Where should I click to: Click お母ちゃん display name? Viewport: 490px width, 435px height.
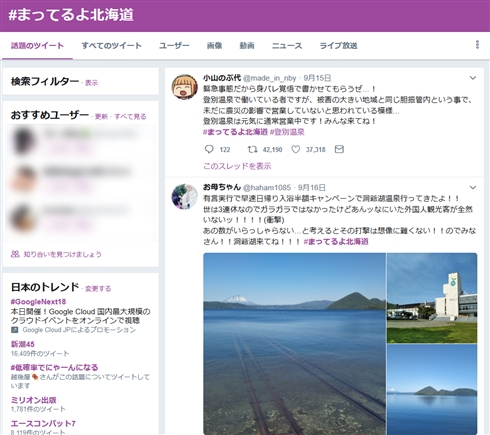pyautogui.click(x=222, y=187)
